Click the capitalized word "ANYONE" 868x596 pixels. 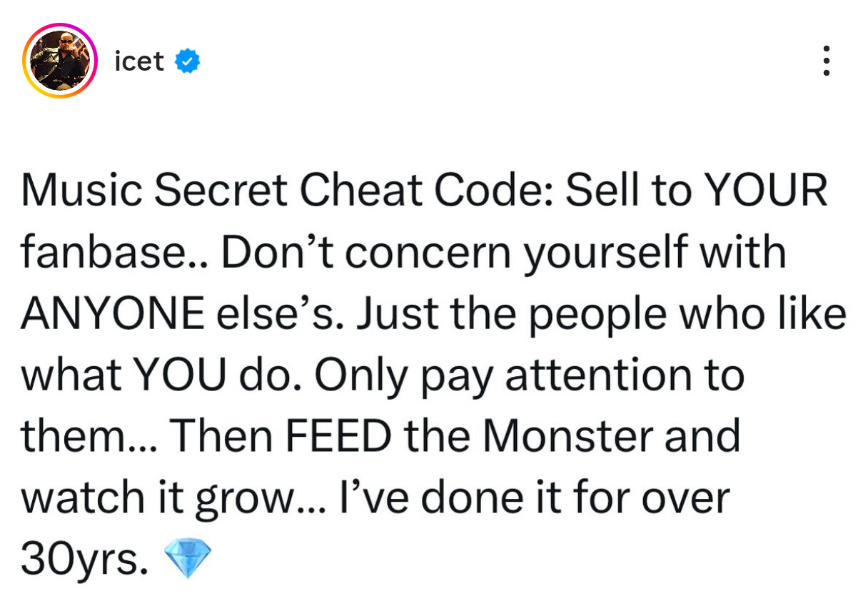pos(111,314)
